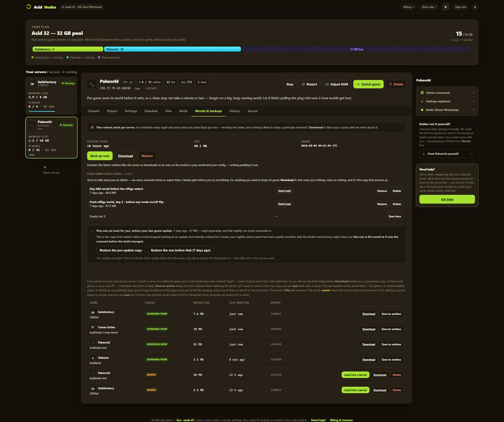Download the Conan Exiles world

369,329
